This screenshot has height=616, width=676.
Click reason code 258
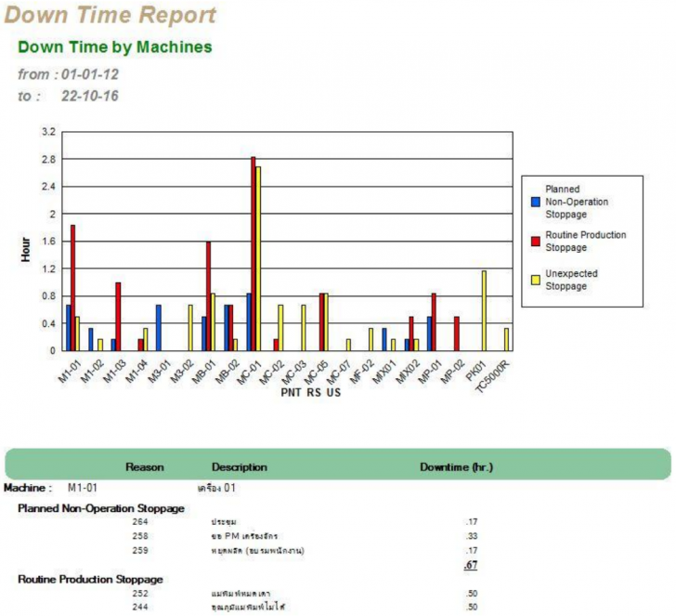[x=140, y=536]
